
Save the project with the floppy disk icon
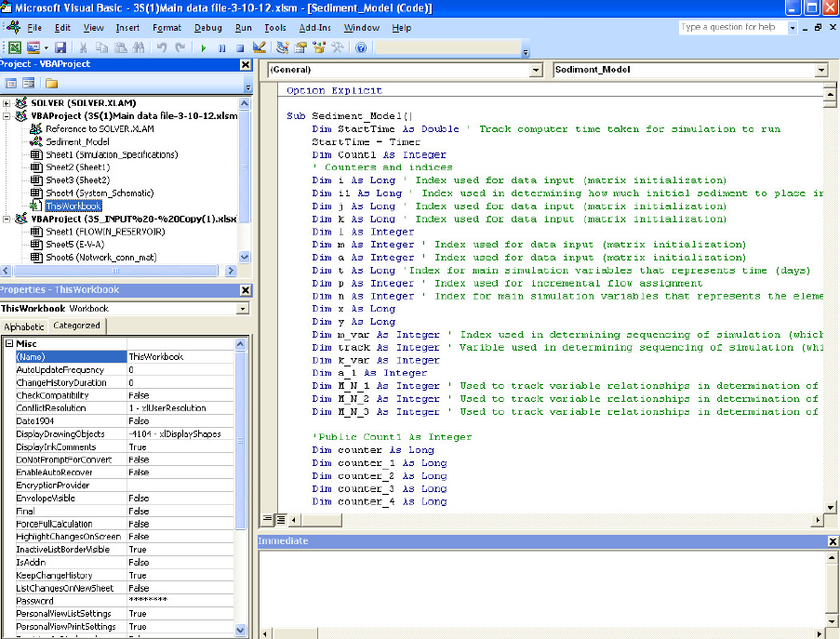pos(60,47)
